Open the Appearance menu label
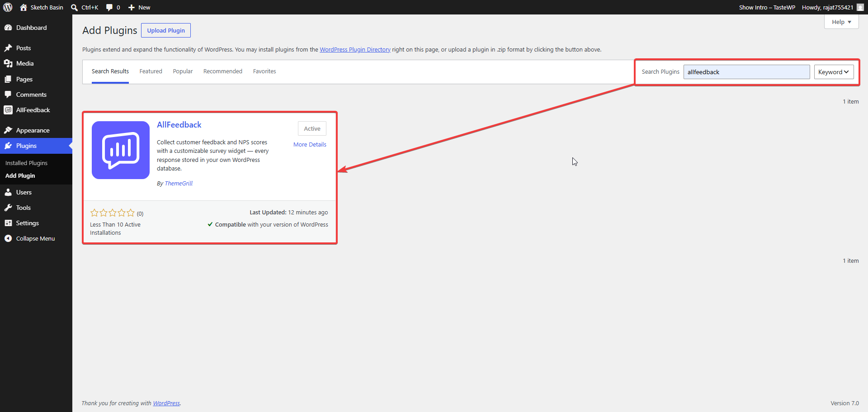 [33, 130]
